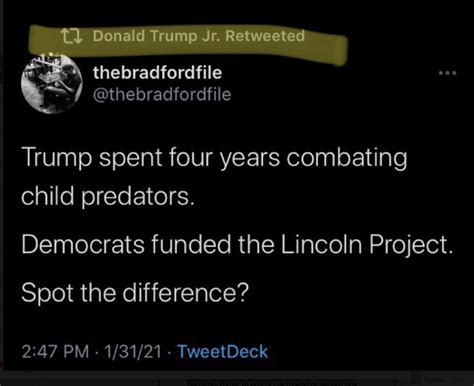The image size is (474, 386).
Task: Click the words 'Lincoln Project' in tweet
Action: point(365,244)
